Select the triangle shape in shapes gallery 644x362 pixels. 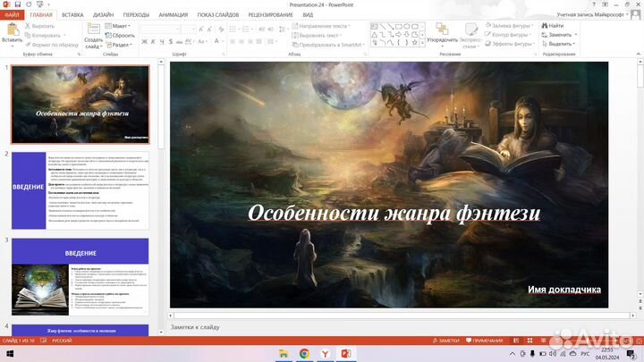point(374,35)
